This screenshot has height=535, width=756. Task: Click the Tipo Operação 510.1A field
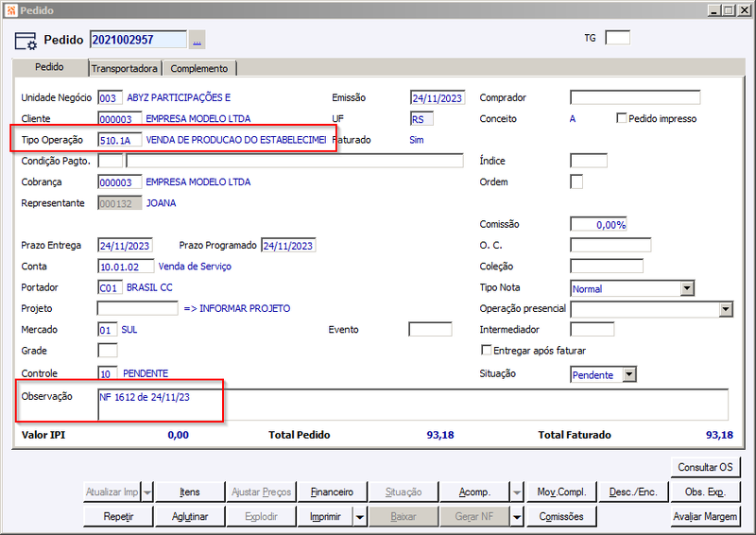click(x=120, y=140)
